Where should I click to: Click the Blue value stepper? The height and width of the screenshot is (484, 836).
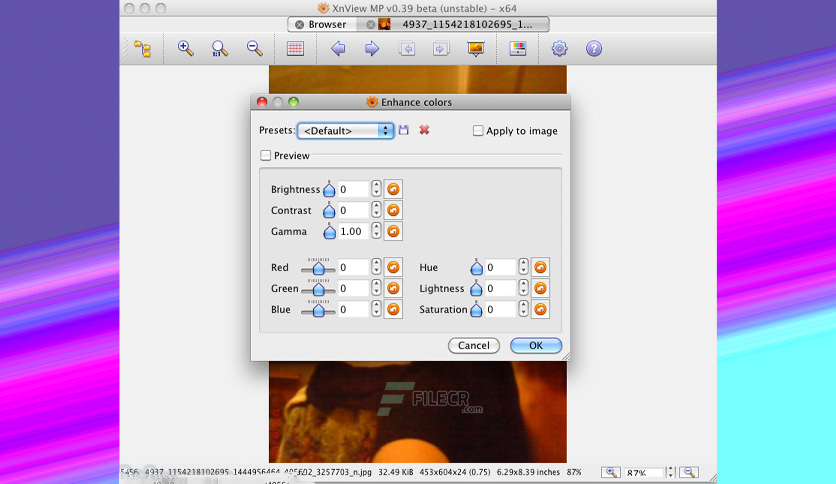click(376, 309)
